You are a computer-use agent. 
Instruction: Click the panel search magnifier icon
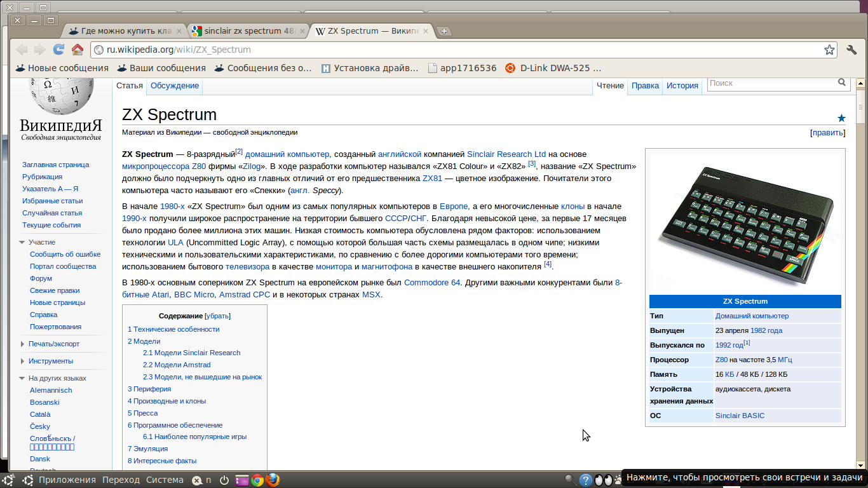(571, 480)
